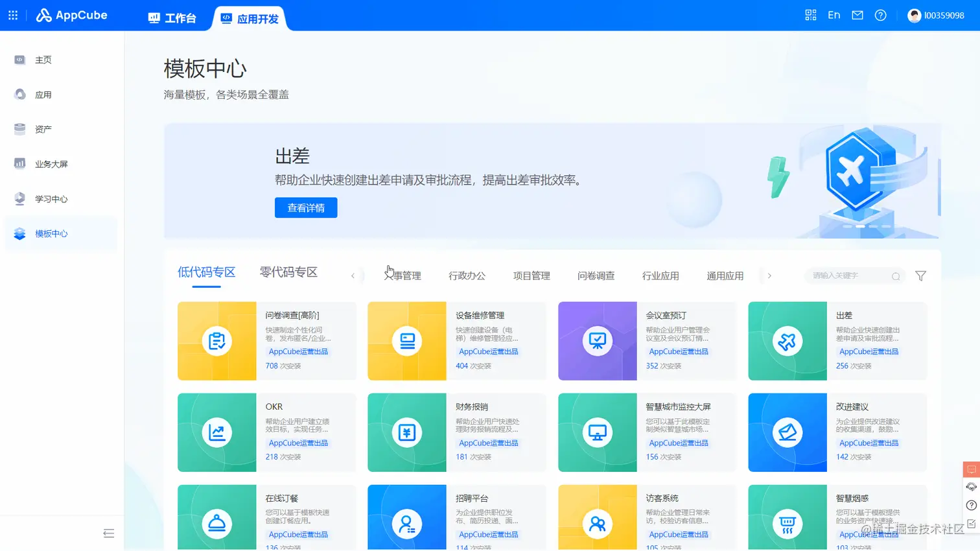Click the 访客系统 title text
Viewport: 980px width, 551px height.
(662, 498)
